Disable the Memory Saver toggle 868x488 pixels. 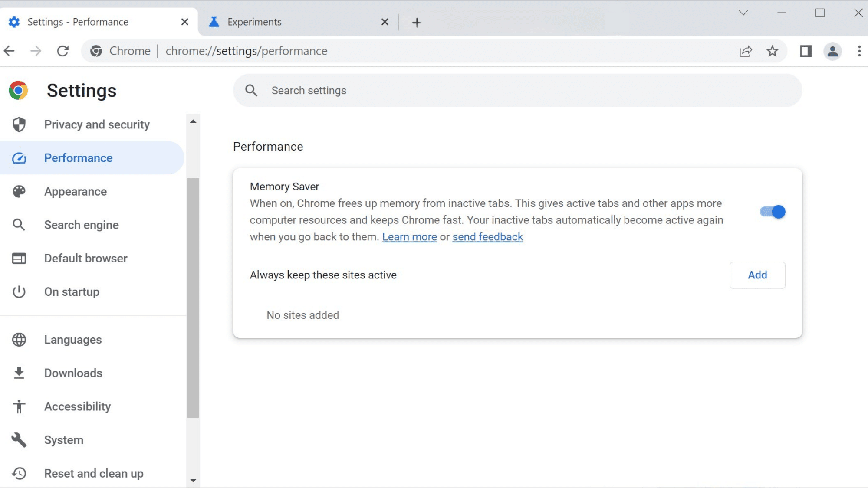[x=772, y=212]
